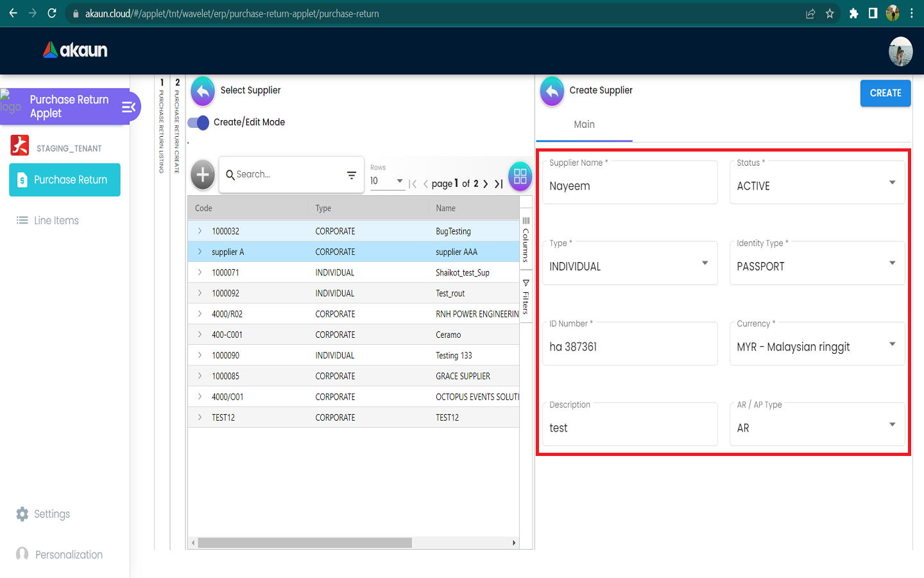Expand the supplier A row
This screenshot has width=924, height=578.
pos(200,252)
